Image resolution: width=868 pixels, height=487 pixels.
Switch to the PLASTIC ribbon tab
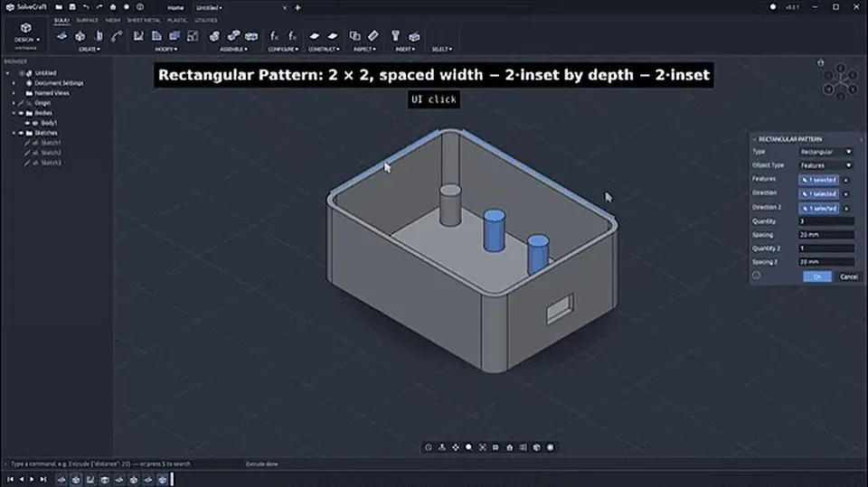[177, 21]
